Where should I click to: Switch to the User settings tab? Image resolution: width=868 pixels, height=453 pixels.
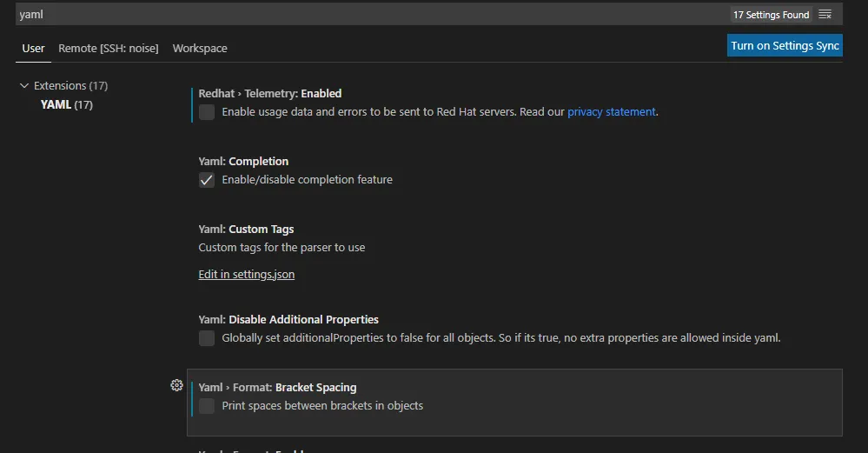(33, 49)
